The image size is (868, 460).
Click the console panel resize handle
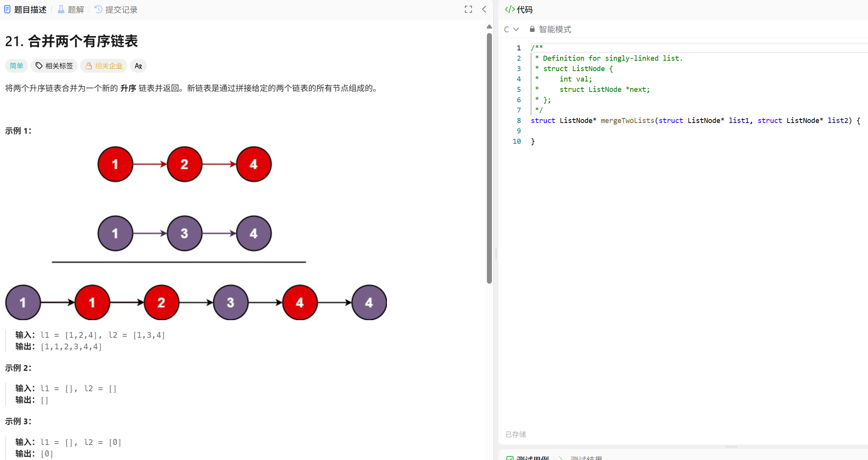tap(731, 447)
